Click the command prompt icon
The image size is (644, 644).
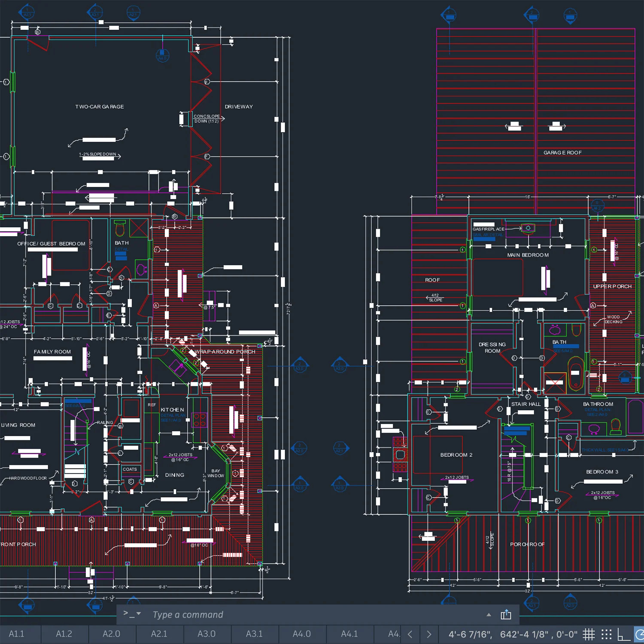click(128, 614)
